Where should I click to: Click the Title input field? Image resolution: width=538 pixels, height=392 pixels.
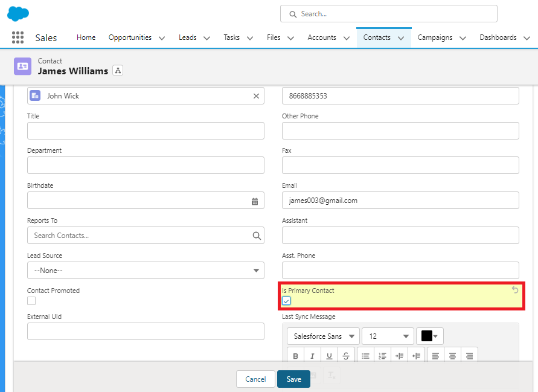[146, 131]
